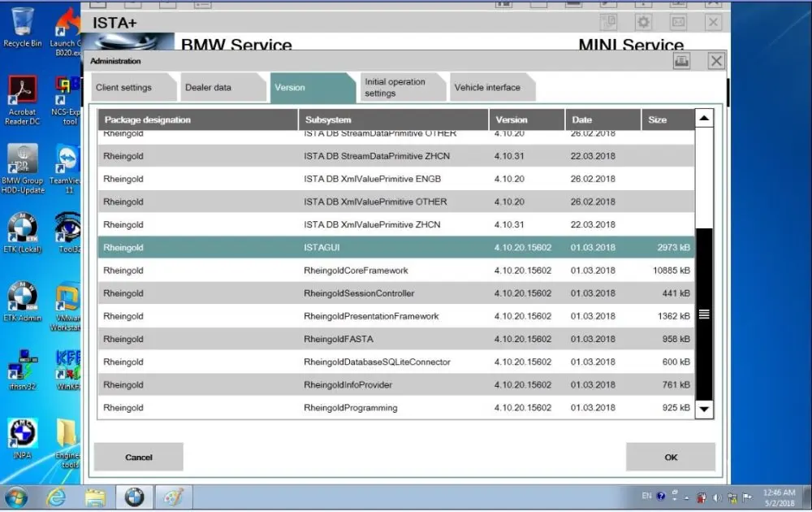Viewport: 812px width, 512px height.
Task: Open Windows Start menu
Action: pos(16,497)
